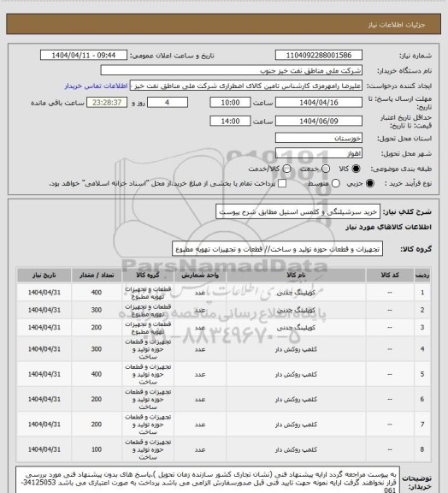Click row 3 item name کوپلینگ چدنی
Image resolution: width=448 pixels, height=493 pixels.
[296, 328]
